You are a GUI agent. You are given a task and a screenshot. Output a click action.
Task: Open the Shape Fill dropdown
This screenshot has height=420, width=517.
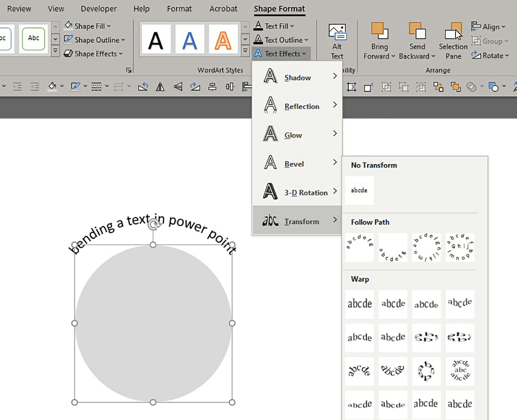click(88, 26)
